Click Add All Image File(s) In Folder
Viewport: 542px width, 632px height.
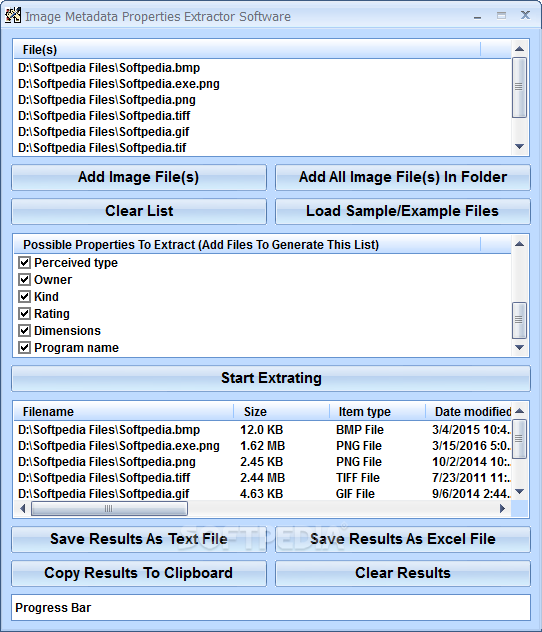(x=403, y=177)
